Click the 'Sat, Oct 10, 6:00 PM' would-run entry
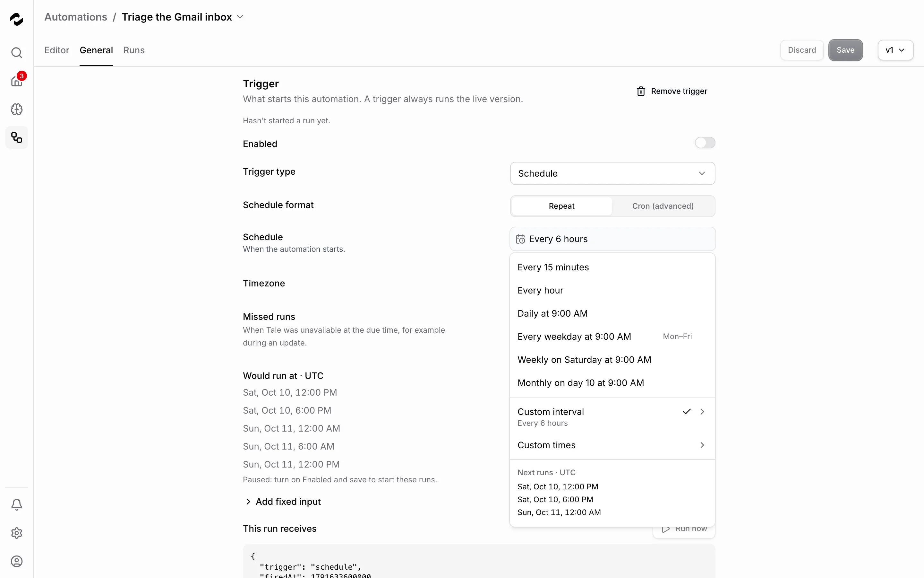 pyautogui.click(x=287, y=410)
